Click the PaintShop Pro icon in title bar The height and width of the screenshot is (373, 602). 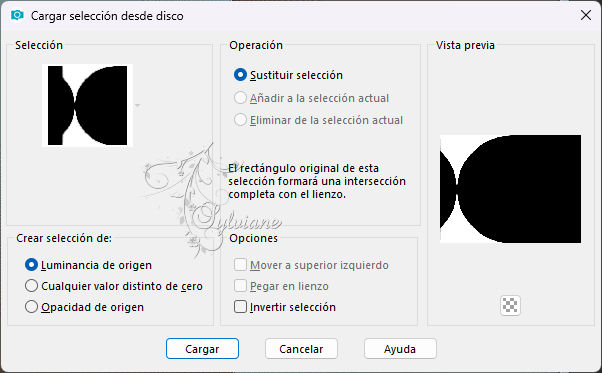tap(17, 15)
